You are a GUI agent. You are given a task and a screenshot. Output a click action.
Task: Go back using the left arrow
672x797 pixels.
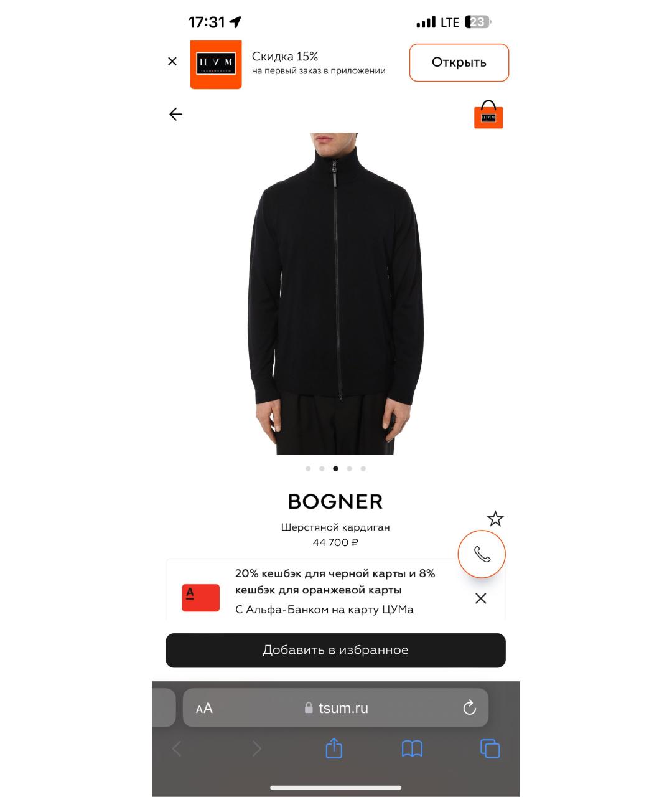pyautogui.click(x=176, y=114)
